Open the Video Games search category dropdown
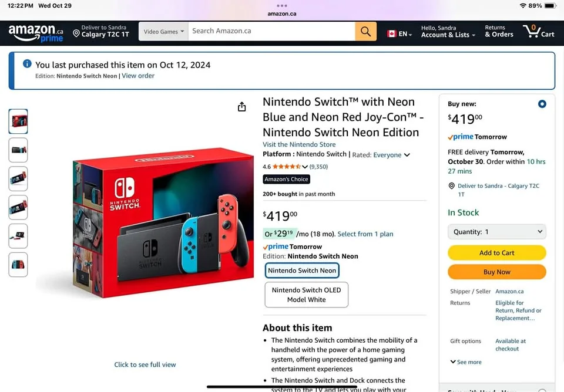The height and width of the screenshot is (392, 564). [163, 32]
